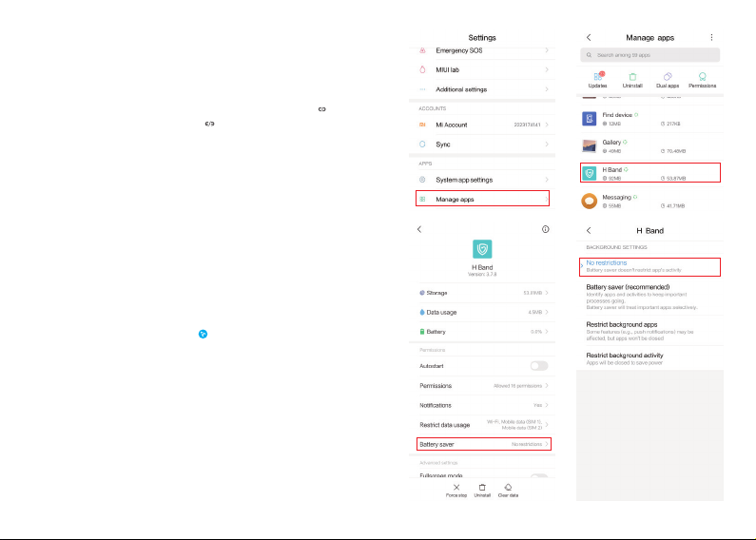
Task: Select Battery saver (recommended) option
Action: click(x=649, y=297)
